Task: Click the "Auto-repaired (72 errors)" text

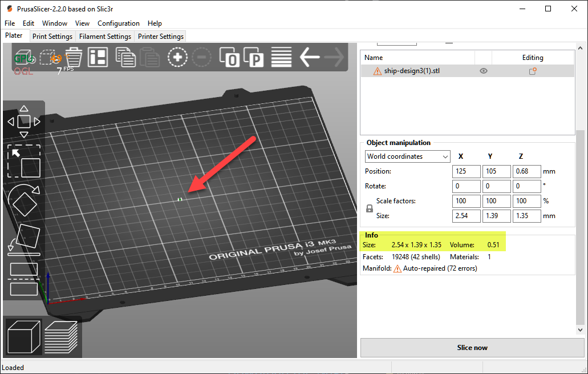Action: pyautogui.click(x=440, y=268)
